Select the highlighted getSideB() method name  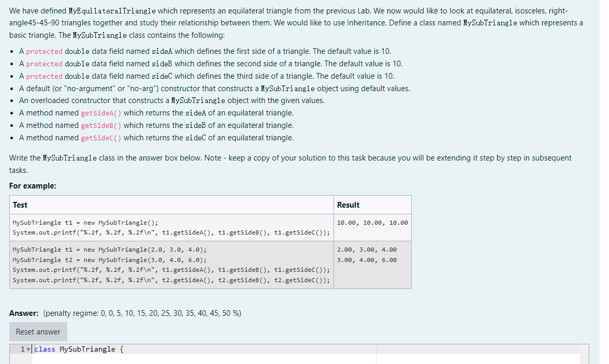100,125
